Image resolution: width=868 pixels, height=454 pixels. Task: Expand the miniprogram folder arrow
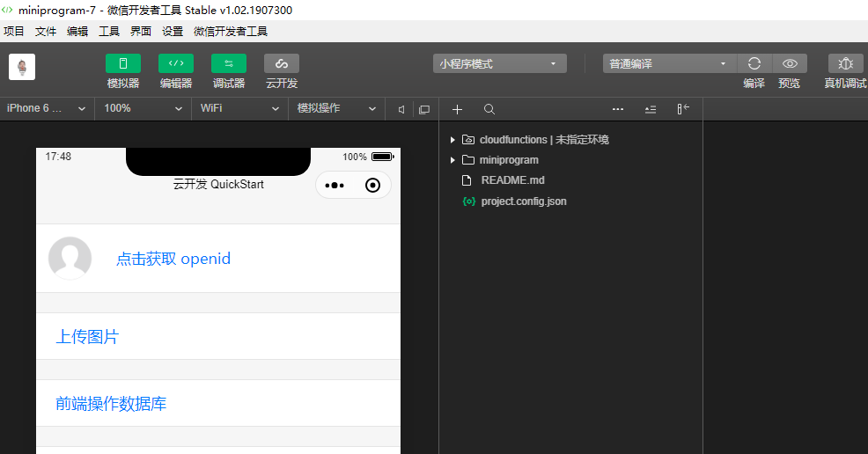pyautogui.click(x=452, y=160)
